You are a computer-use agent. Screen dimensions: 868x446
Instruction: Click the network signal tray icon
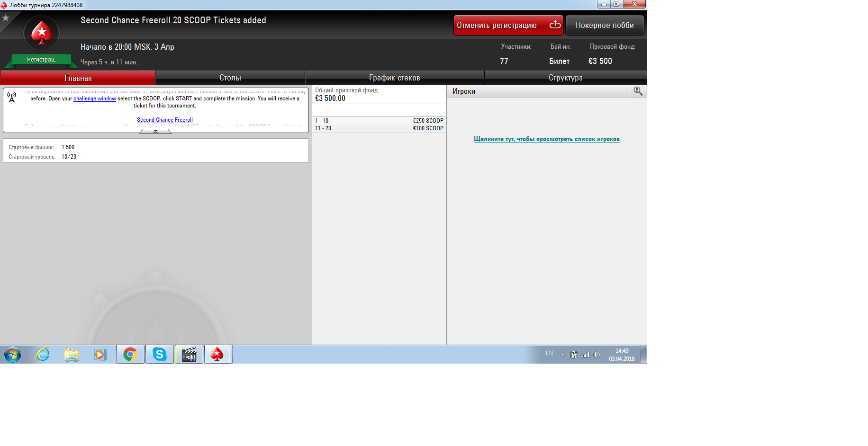point(586,355)
